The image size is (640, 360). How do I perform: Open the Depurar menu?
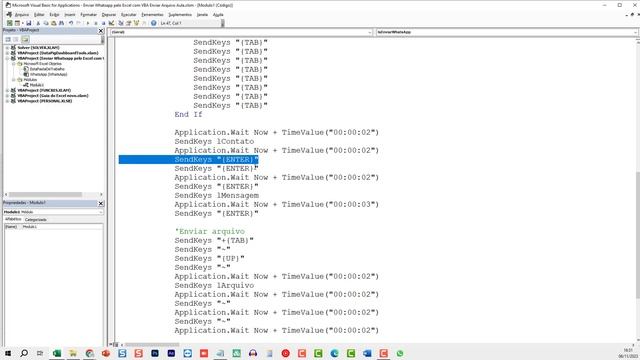(109, 15)
